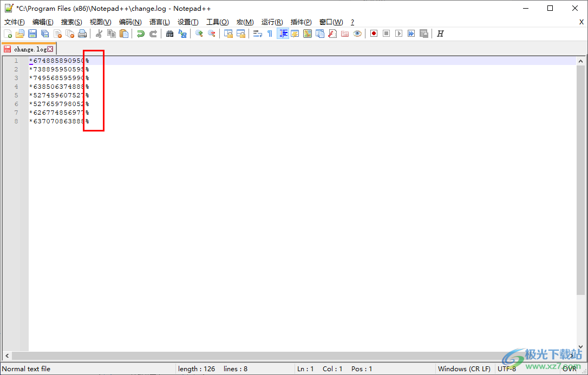Viewport: 588px width, 375px height.
Task: Run macro multiple times icon
Action: coord(411,34)
